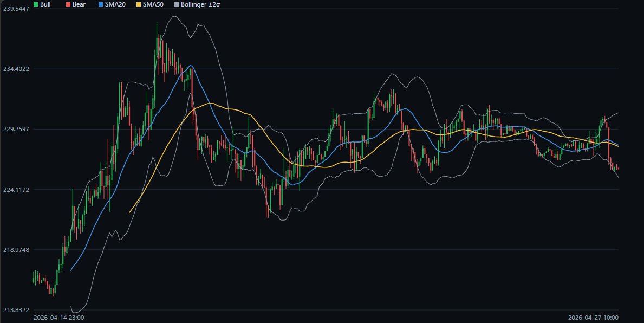The height and width of the screenshot is (323, 644).
Task: Click the last candlestick at right edge
Action: [x=618, y=168]
